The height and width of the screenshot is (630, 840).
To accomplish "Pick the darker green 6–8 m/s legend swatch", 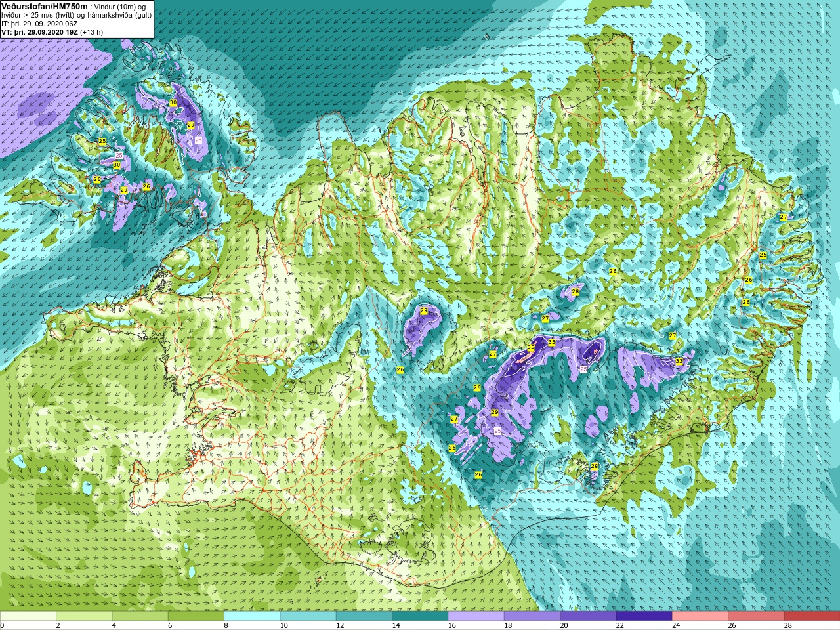I will (x=196, y=616).
